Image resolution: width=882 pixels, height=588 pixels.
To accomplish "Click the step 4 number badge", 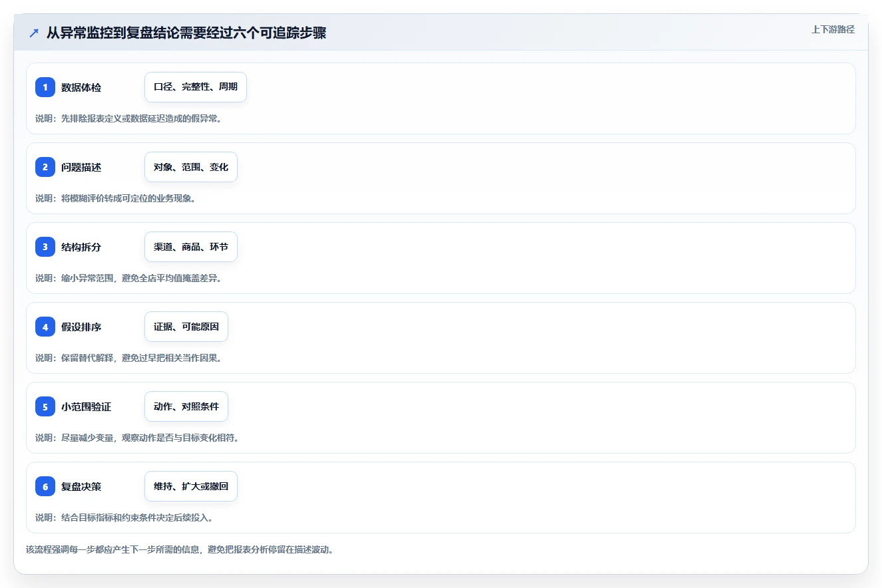I will tap(45, 327).
